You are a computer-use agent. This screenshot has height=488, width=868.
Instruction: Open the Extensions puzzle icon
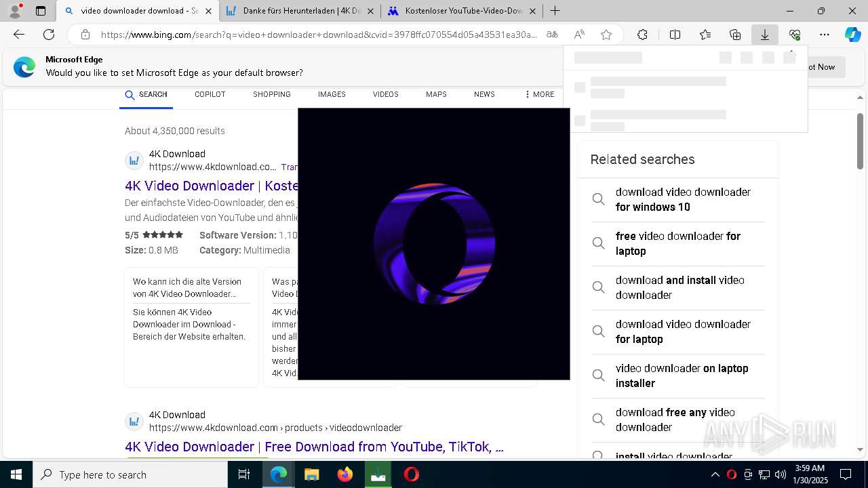coord(642,35)
